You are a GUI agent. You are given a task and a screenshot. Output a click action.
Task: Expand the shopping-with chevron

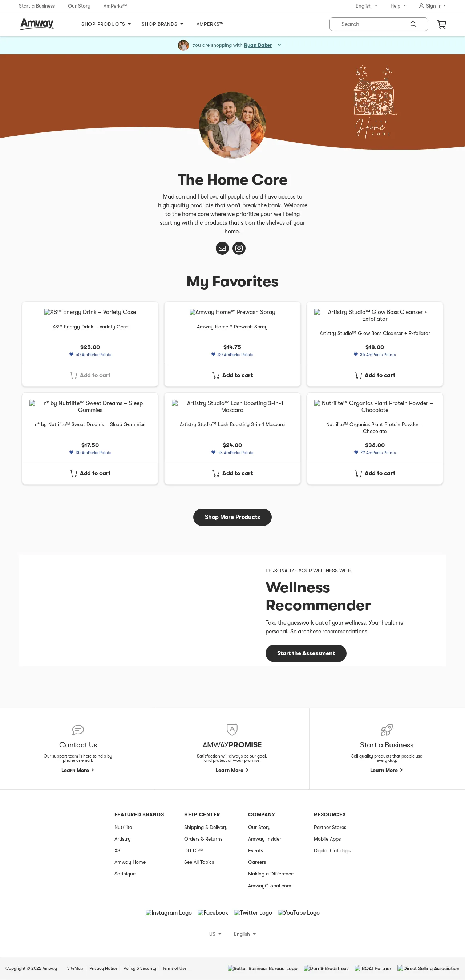(x=279, y=45)
